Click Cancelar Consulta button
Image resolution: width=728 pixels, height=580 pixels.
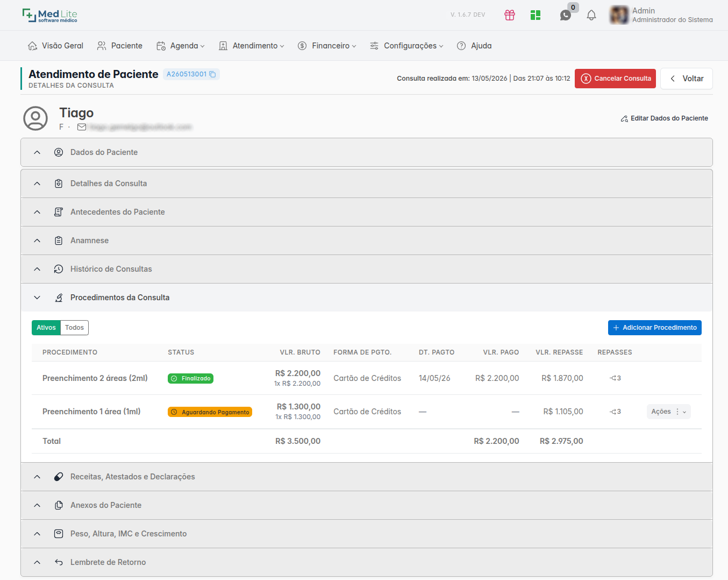point(615,79)
